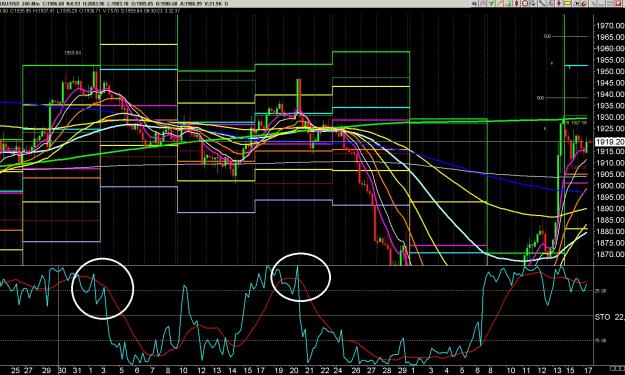Select the dark diagonal line drawing tool
The height and width of the screenshot is (375, 625).
pos(542,4)
